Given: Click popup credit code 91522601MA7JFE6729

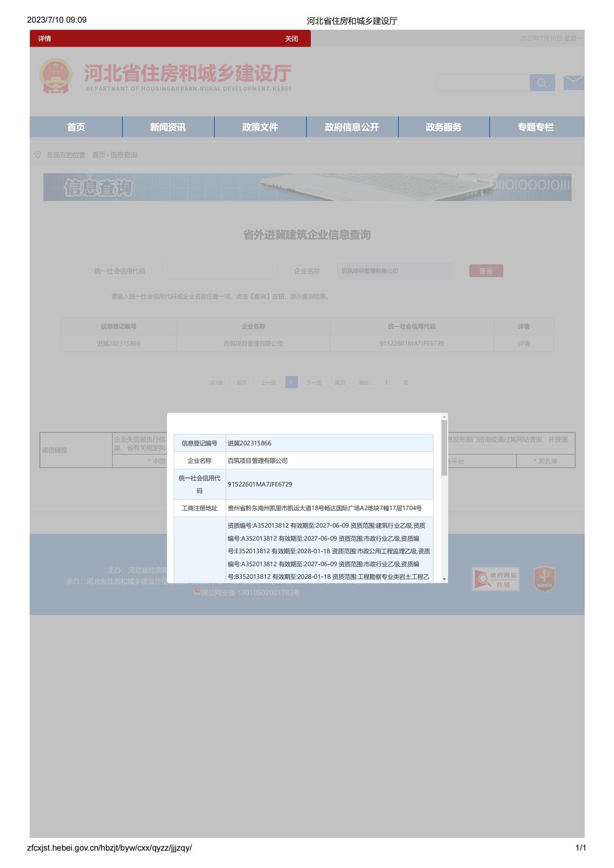Looking at the screenshot, I should click(260, 484).
